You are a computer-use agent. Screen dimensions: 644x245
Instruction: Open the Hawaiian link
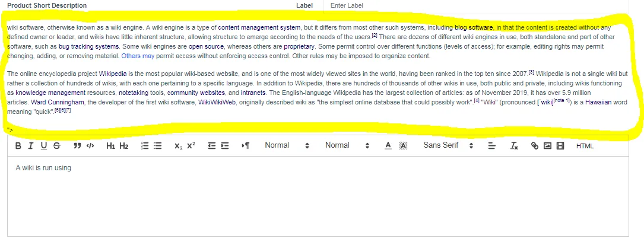599,102
